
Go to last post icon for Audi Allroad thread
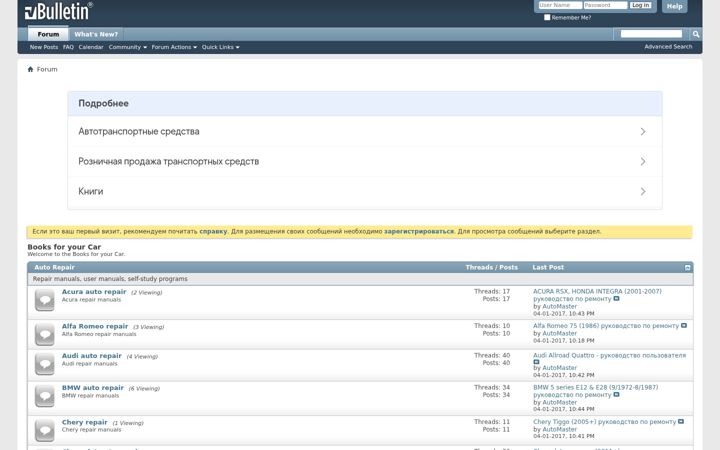coord(536,362)
